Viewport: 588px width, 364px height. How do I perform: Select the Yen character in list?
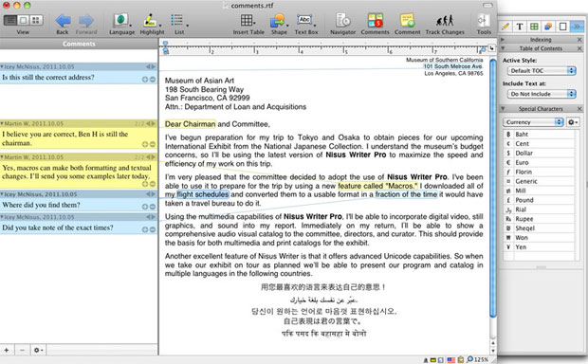pos(539,247)
